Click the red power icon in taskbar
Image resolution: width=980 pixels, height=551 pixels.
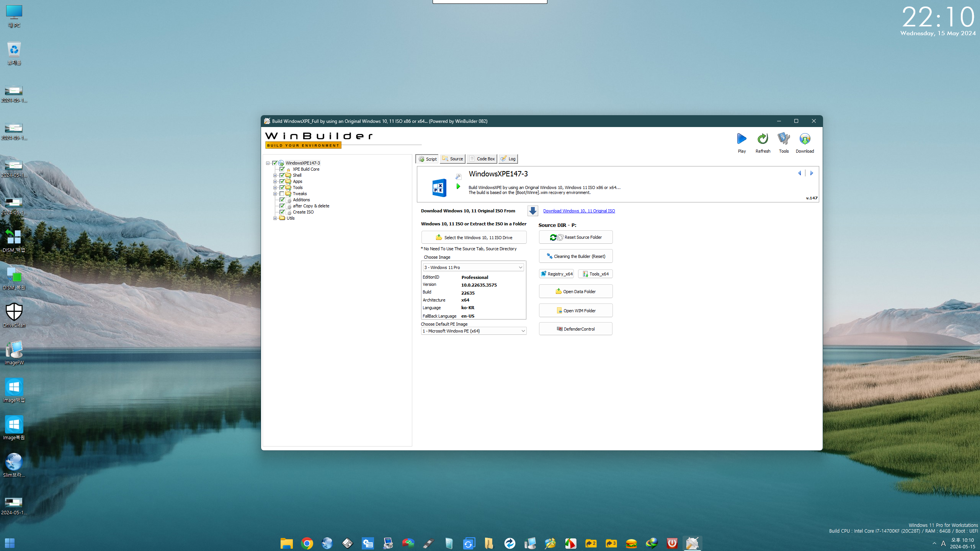click(x=672, y=543)
